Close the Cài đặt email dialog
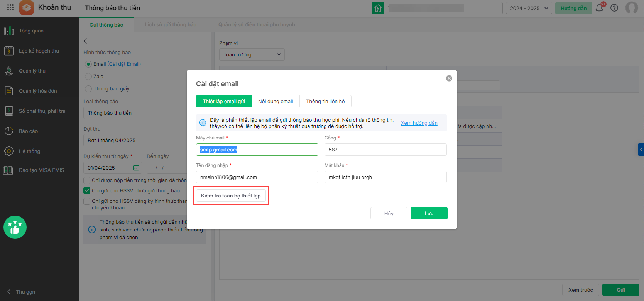 tap(449, 78)
